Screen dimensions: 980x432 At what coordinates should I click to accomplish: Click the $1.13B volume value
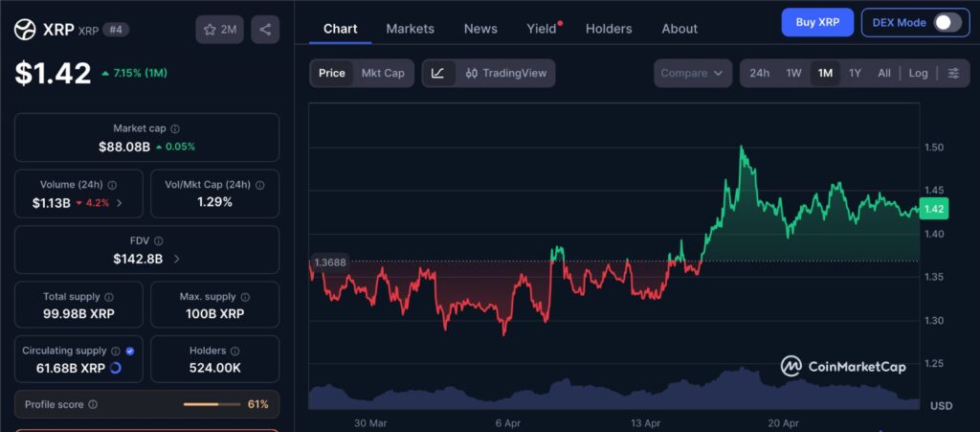coord(52,202)
